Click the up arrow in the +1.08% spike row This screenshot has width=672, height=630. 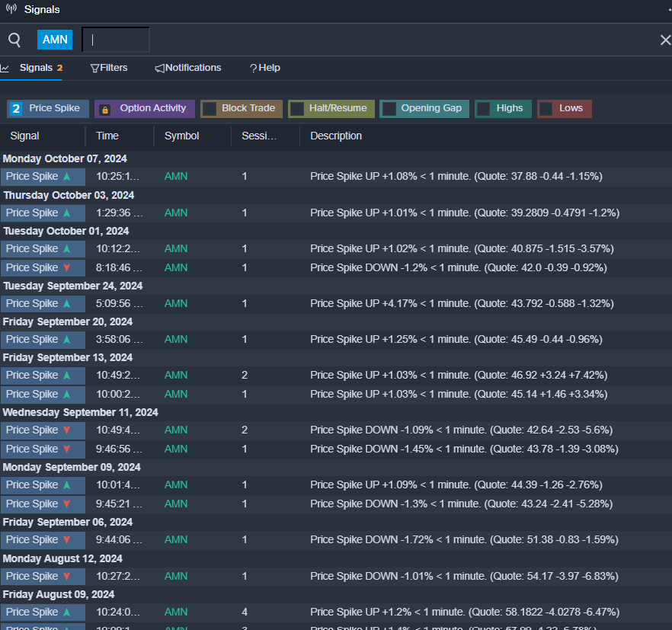(67, 177)
